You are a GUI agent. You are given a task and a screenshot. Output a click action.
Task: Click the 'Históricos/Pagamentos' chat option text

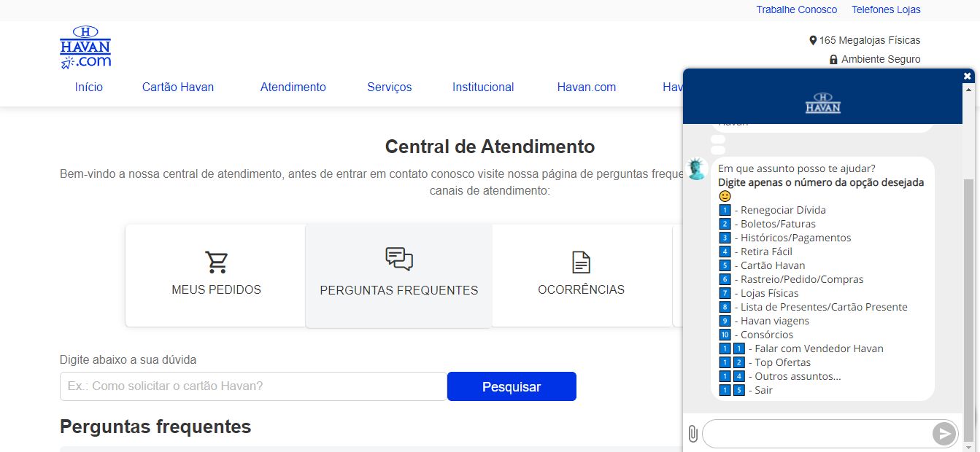tap(795, 238)
